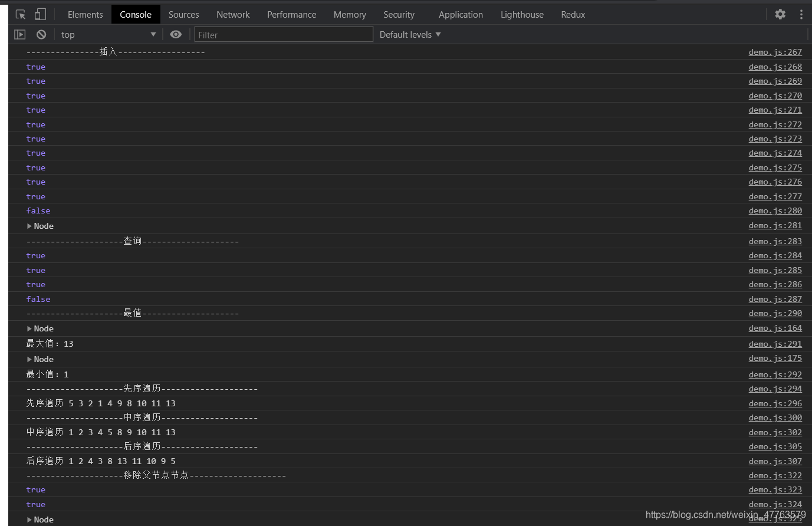The height and width of the screenshot is (526, 812).
Task: Show the console sidebar panel icon
Action: pos(20,35)
